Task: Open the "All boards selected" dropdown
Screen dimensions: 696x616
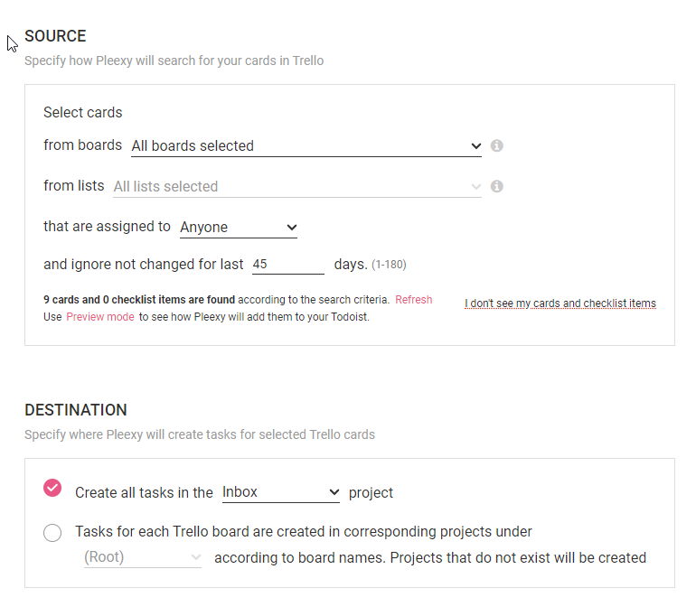Action: [306, 145]
